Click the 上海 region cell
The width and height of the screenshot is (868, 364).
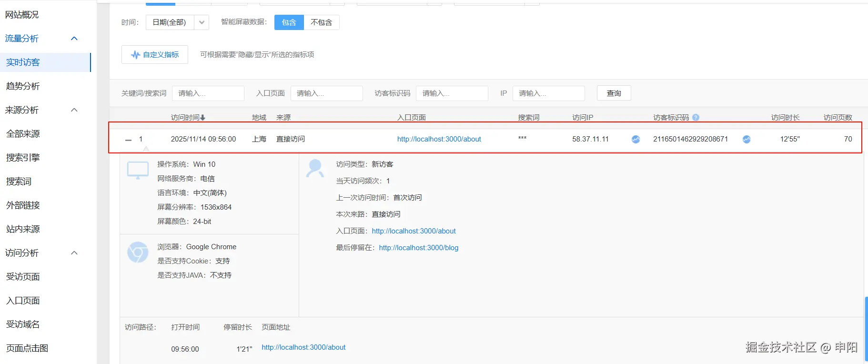259,139
